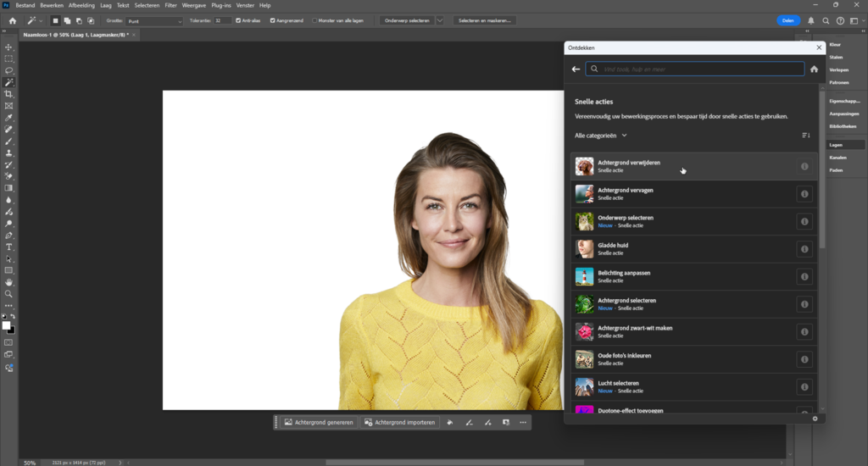This screenshot has height=466, width=868.
Task: Open the Filter menu
Action: coord(170,5)
